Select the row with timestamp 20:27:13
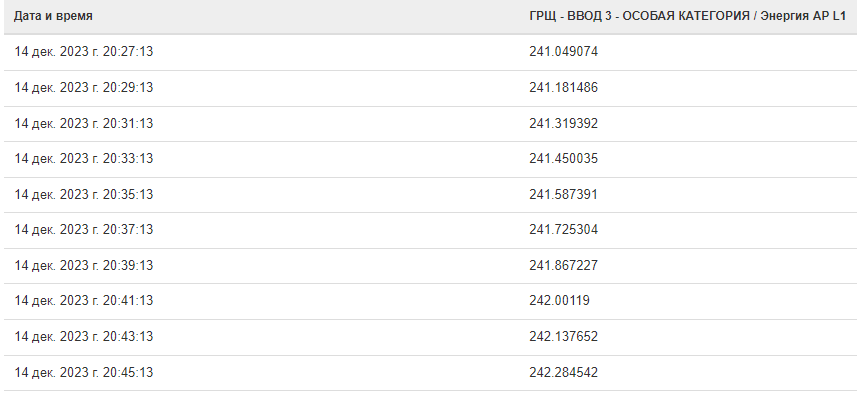 (x=430, y=52)
